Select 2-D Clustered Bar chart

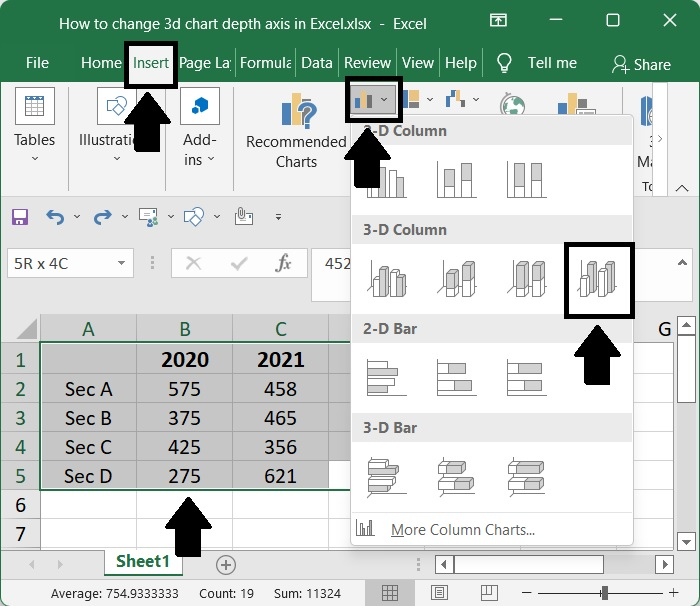pos(387,378)
